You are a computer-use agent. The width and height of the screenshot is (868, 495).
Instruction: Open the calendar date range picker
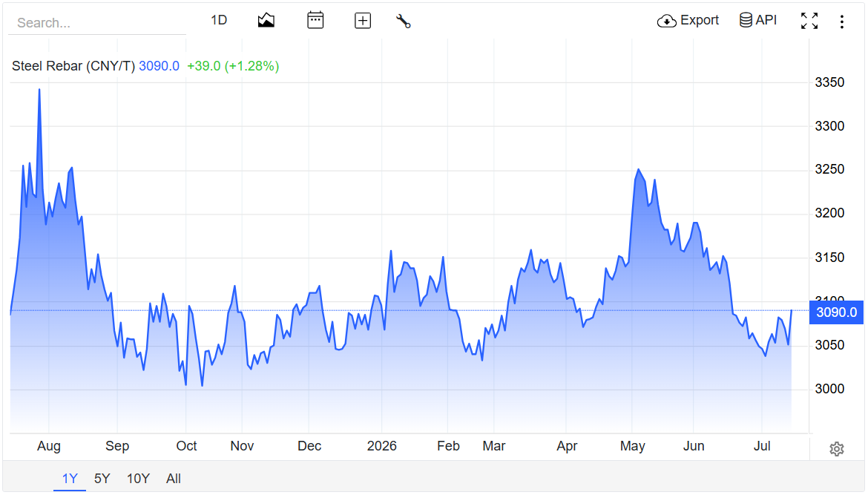point(315,21)
